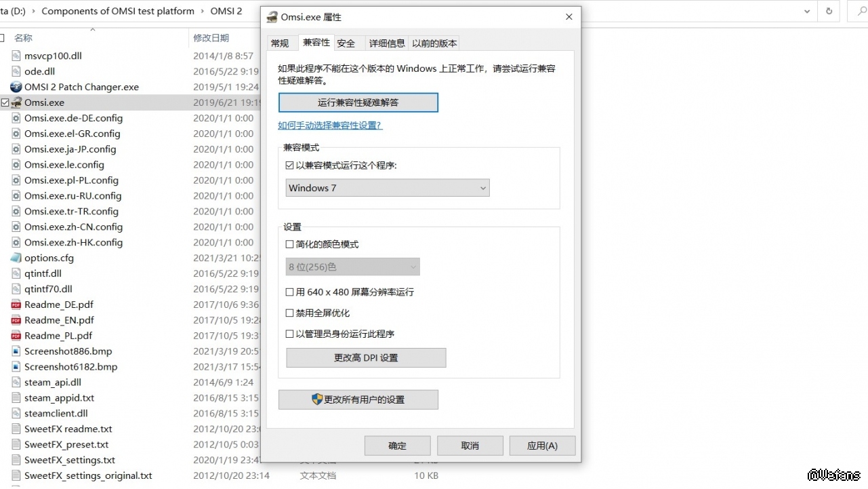868x489 pixels.
Task: Expand chevron after 'Components of OMSI test platform'
Action: tap(201, 12)
